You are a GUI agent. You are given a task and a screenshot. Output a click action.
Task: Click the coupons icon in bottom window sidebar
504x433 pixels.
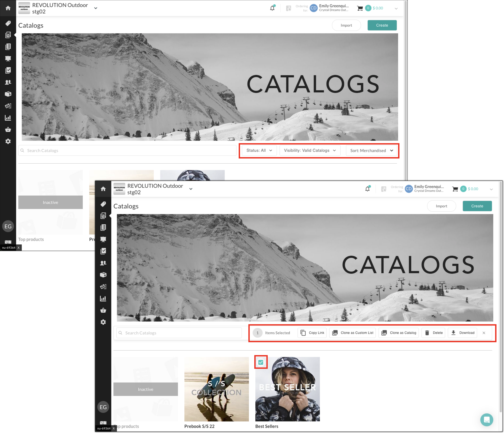click(103, 287)
